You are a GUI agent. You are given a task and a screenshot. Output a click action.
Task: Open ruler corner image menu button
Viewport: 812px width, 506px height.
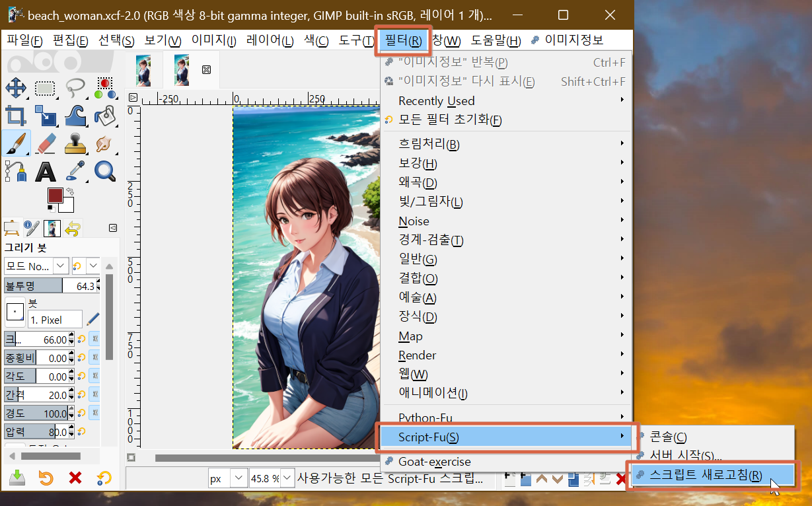[133, 98]
